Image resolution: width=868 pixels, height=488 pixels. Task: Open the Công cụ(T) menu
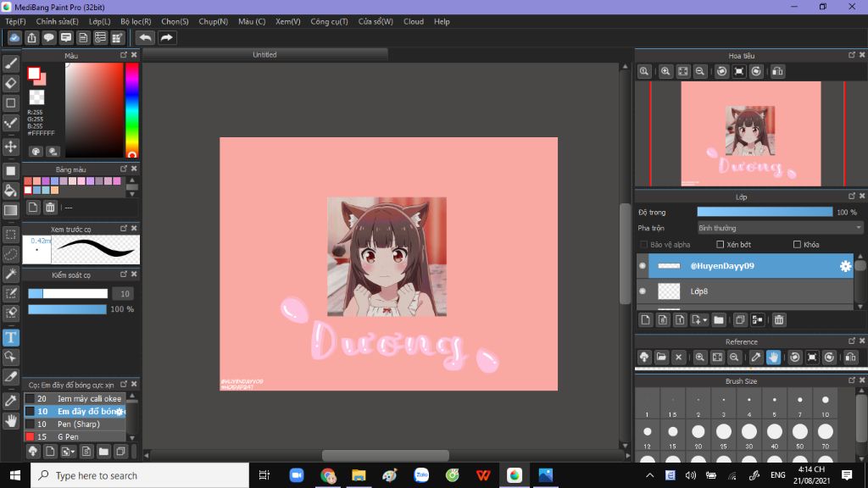click(329, 21)
